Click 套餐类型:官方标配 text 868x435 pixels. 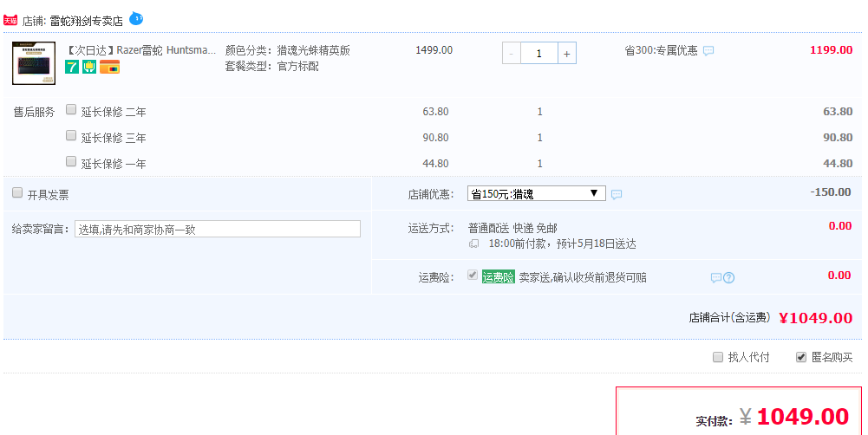(x=271, y=67)
